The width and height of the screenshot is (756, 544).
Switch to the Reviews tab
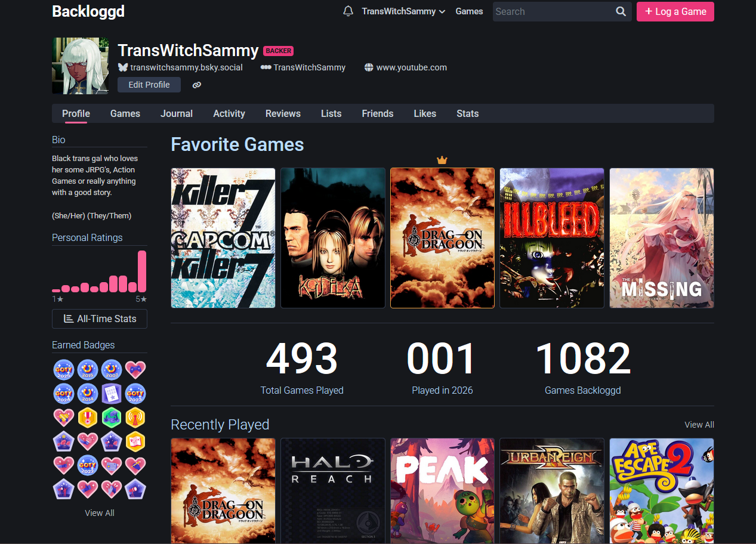(x=283, y=113)
